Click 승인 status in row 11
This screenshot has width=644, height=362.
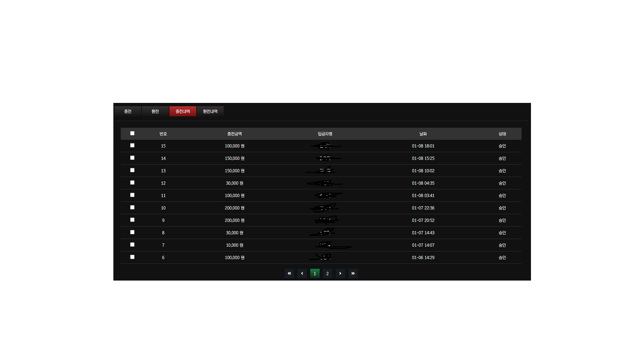click(502, 195)
